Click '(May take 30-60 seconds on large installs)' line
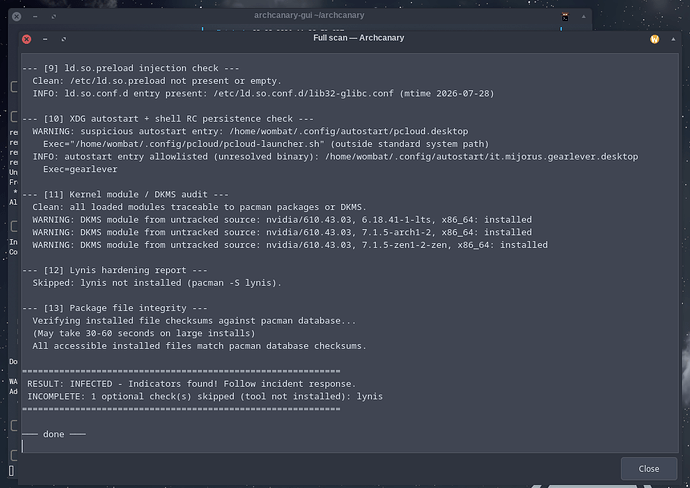The width and height of the screenshot is (690, 488). (x=143, y=333)
